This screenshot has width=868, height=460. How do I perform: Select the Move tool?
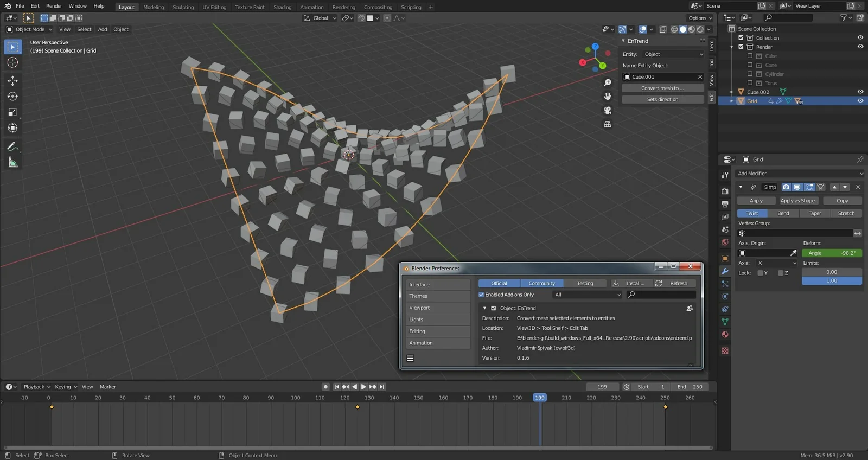12,81
